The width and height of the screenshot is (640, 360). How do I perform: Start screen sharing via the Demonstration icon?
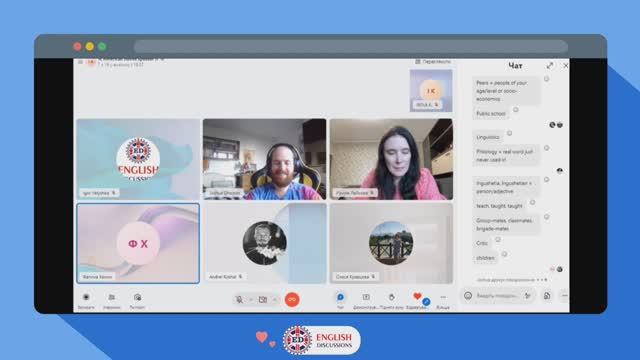point(366,297)
